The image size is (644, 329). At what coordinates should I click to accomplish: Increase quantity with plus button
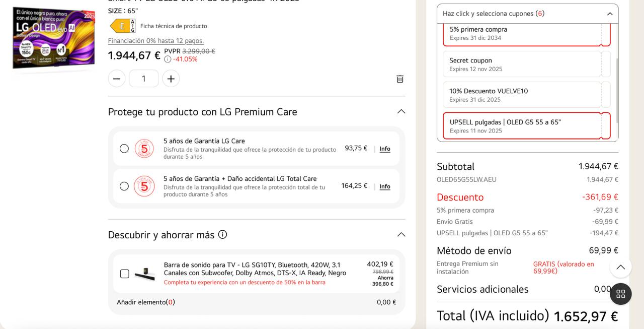pos(171,79)
